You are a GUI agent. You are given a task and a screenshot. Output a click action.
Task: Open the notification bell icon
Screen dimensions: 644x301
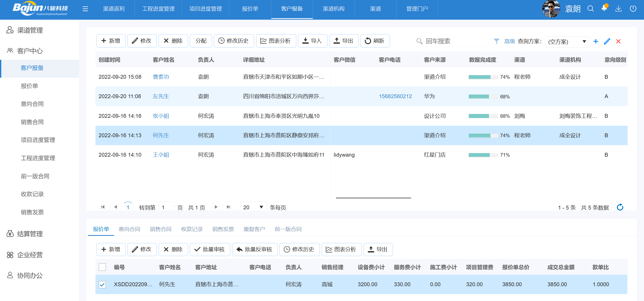point(604,8)
